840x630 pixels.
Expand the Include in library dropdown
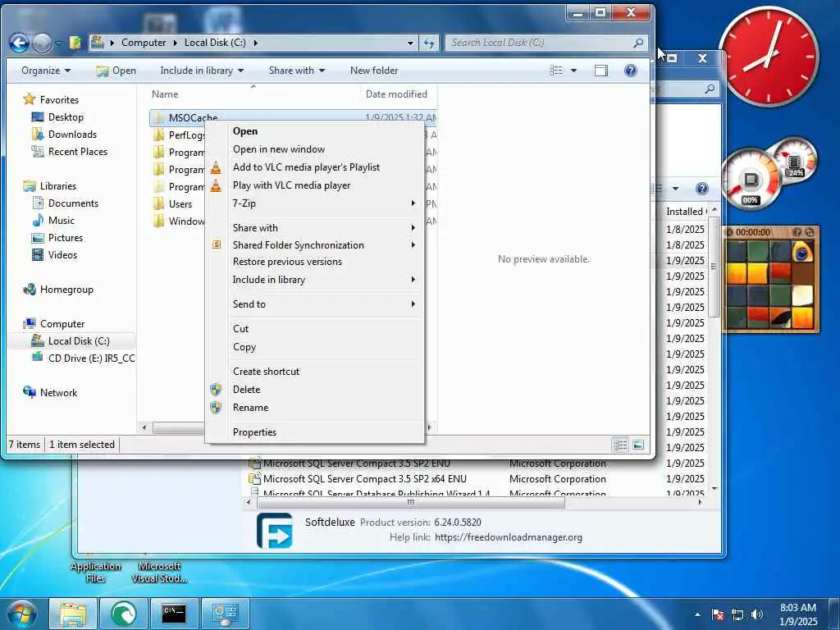pyautogui.click(x=202, y=71)
